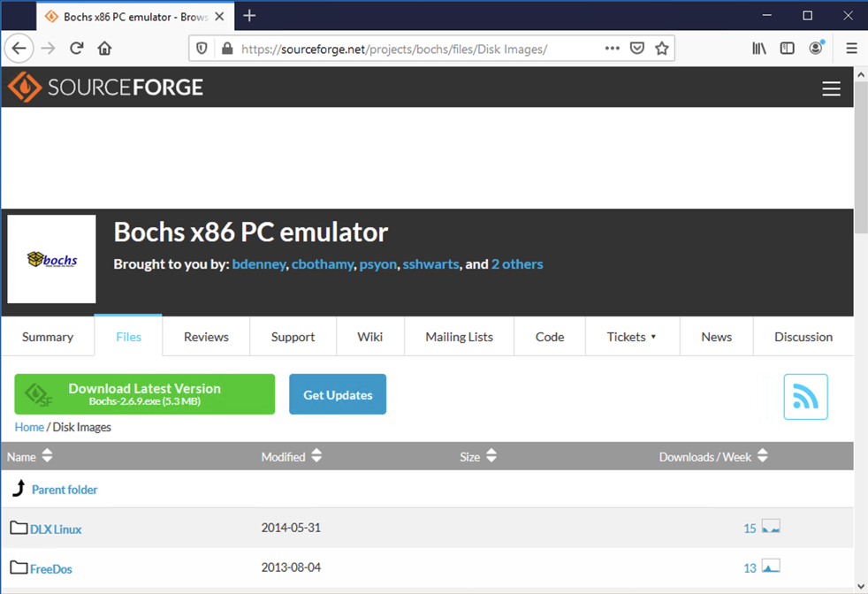Open the FreeDos folder link
The height and width of the screenshot is (594, 868).
[51, 569]
